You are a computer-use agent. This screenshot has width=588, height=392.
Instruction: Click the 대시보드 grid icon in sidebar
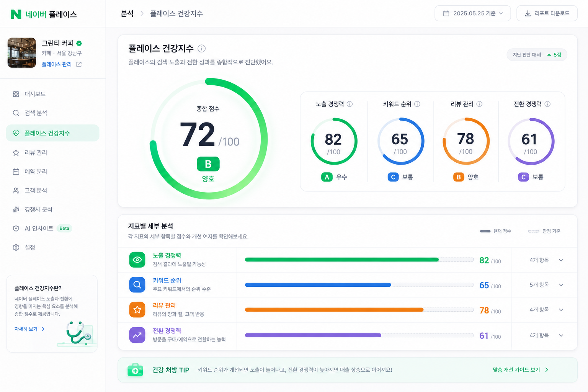click(16, 94)
